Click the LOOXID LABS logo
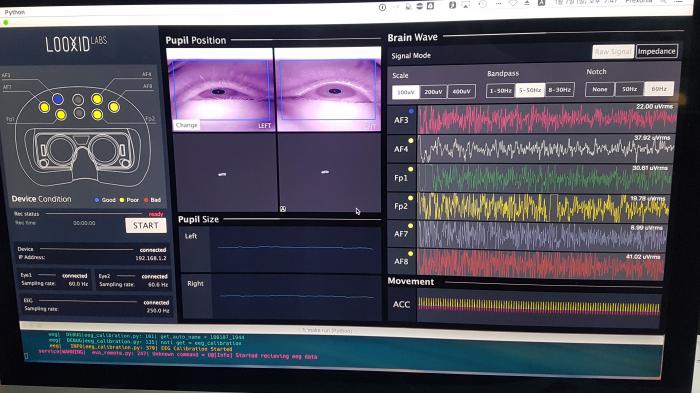The image size is (700, 393). (76, 44)
